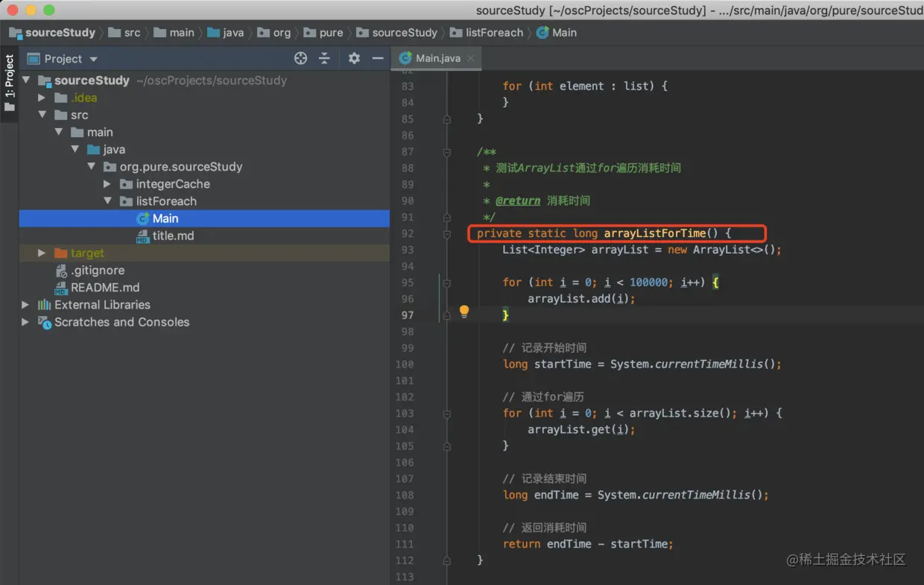Select README.md in the project tree
Viewport: 924px width, 585px height.
(204, 288)
